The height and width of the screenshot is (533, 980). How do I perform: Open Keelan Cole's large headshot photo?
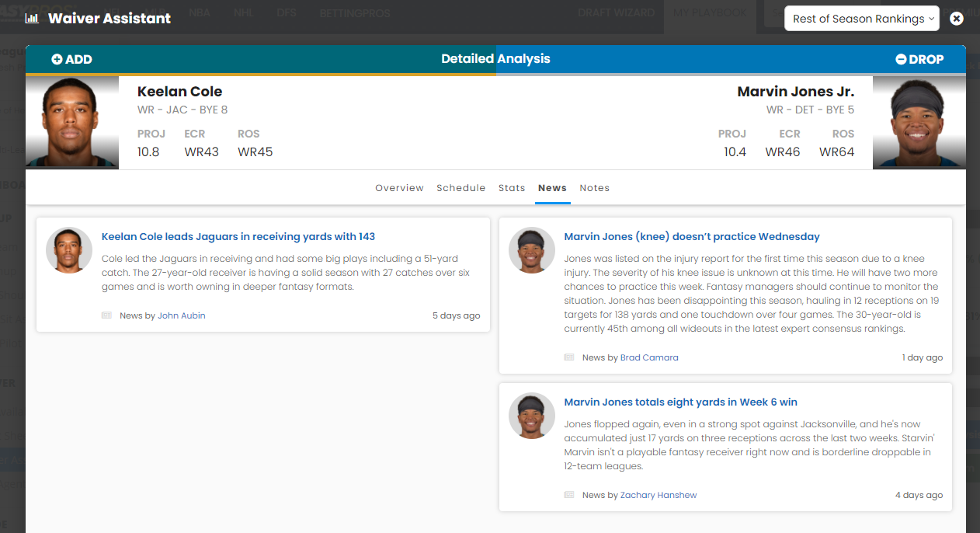coord(72,122)
